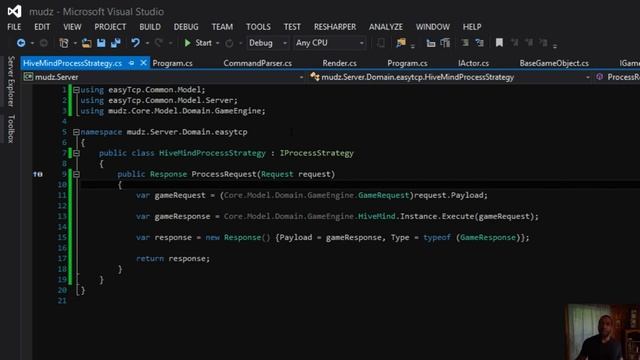Image resolution: width=640 pixels, height=360 pixels.
Task: Pin the HiveMindProcessStrategy.cs tab
Action: (131, 63)
